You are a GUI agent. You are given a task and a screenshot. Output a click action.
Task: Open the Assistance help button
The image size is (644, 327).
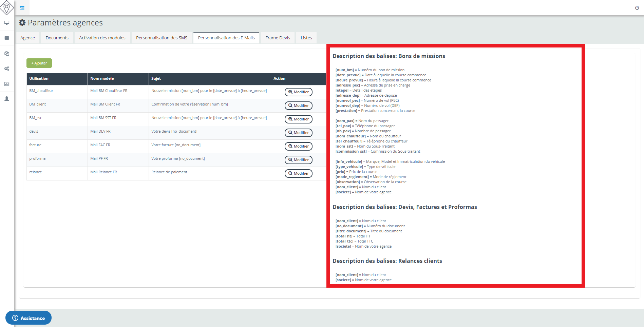click(29, 318)
